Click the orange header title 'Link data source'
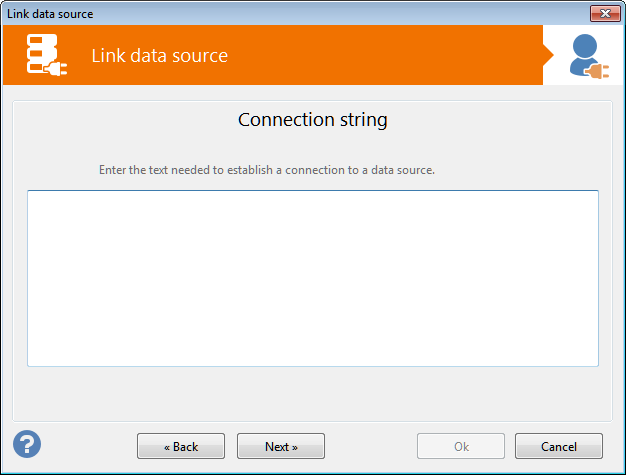Screen dimensions: 626x475 (x=160, y=55)
